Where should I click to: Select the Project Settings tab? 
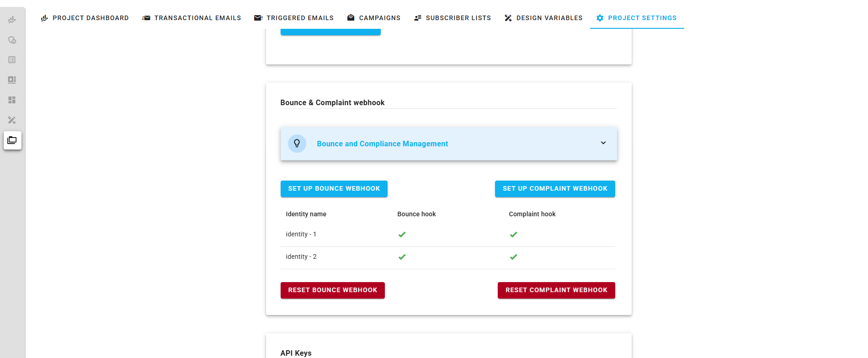point(637,18)
